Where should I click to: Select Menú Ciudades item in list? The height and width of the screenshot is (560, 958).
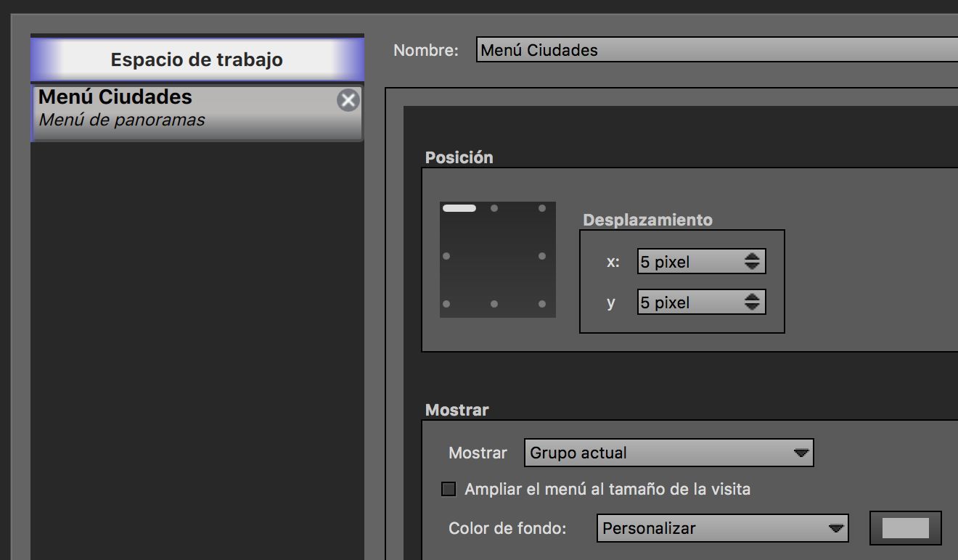tap(197, 112)
